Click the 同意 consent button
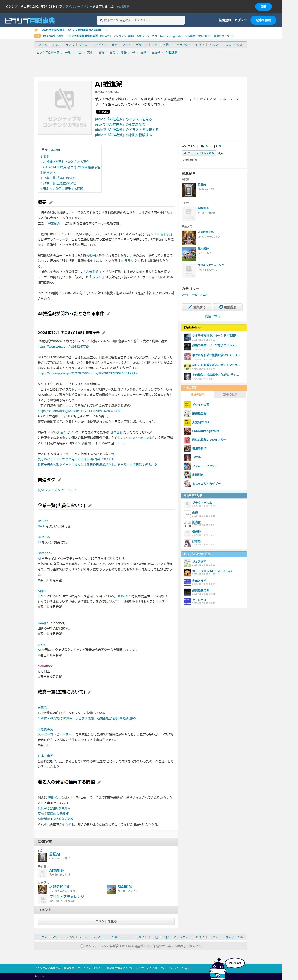Image resolution: width=298 pixels, height=980 pixels. [x=263, y=7]
